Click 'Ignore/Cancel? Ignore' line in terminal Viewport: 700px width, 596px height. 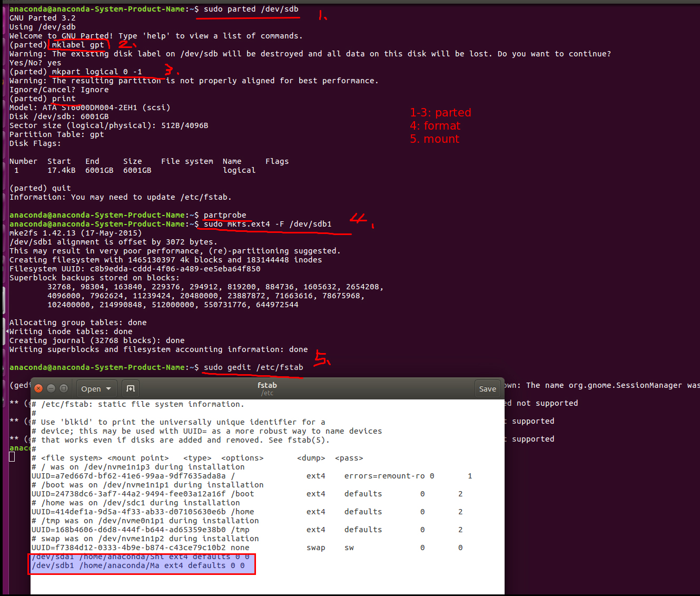coord(59,90)
